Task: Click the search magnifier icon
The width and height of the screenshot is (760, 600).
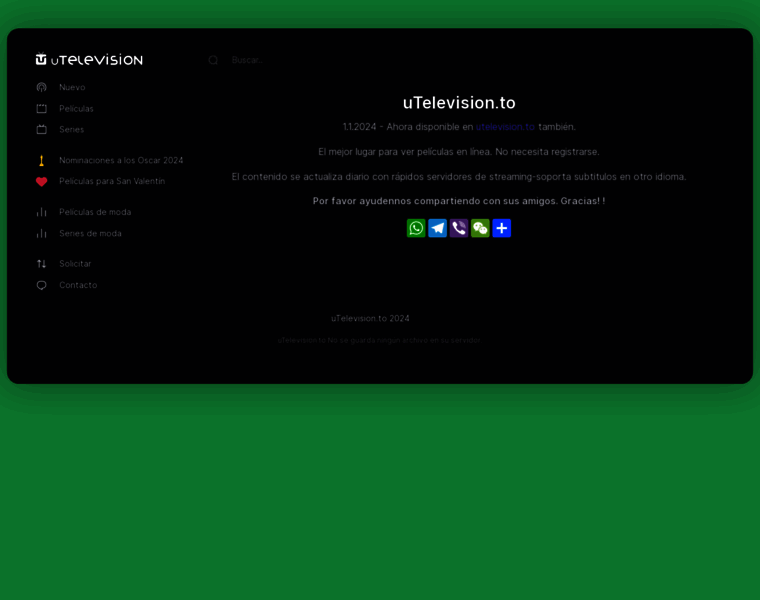Action: pyautogui.click(x=213, y=60)
